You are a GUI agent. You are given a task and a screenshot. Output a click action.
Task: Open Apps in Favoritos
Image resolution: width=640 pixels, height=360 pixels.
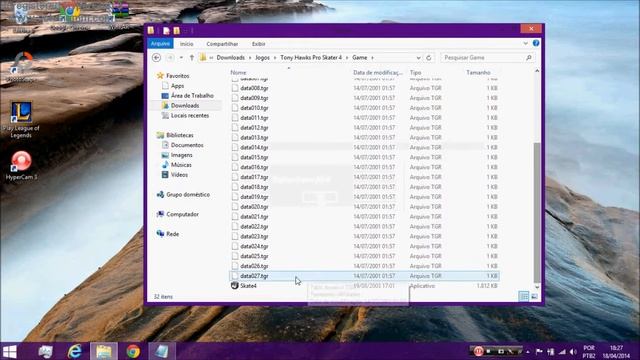pyautogui.click(x=177, y=86)
